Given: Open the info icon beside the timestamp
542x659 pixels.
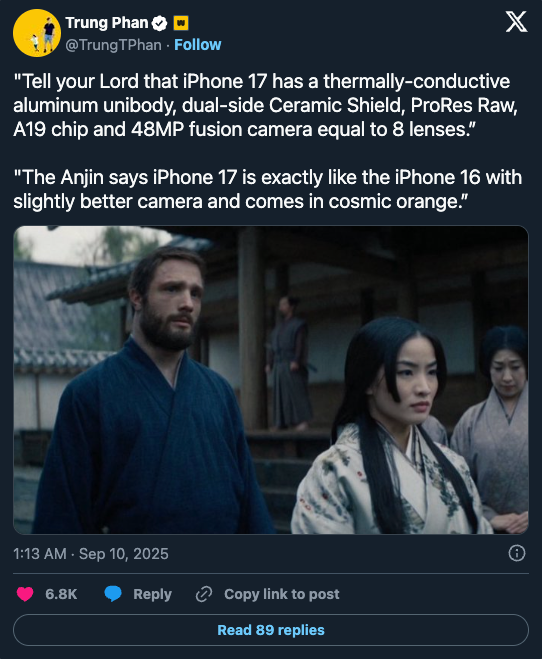Looking at the screenshot, I should 516,553.
